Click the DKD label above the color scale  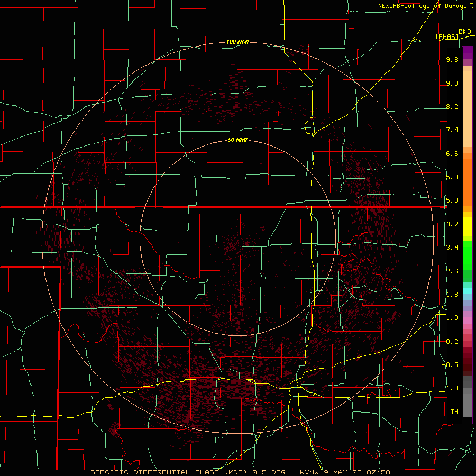pos(465,32)
